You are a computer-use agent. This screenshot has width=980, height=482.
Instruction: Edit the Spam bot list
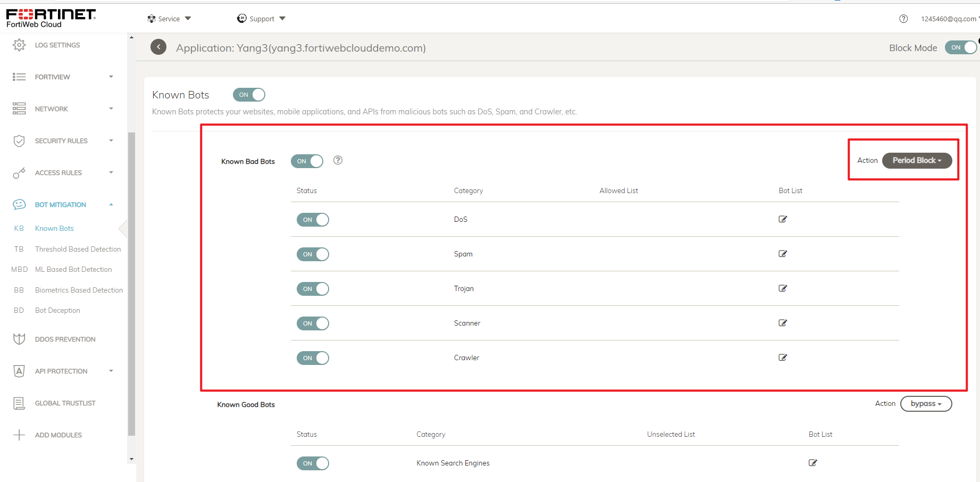[783, 254]
